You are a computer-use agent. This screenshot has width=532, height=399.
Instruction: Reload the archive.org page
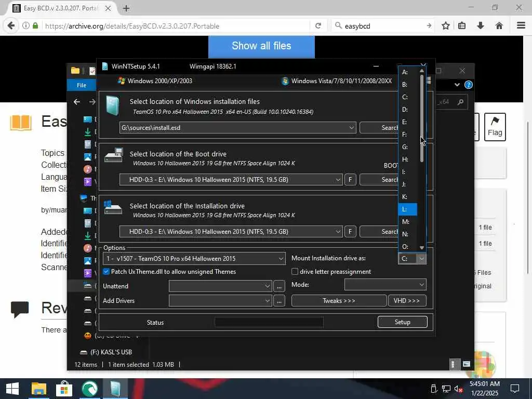(x=318, y=26)
